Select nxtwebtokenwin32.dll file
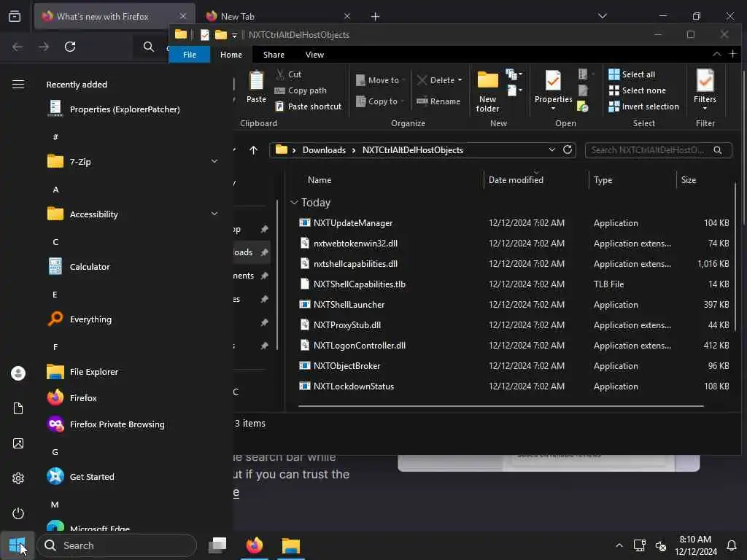Image resolution: width=747 pixels, height=560 pixels. click(x=355, y=244)
